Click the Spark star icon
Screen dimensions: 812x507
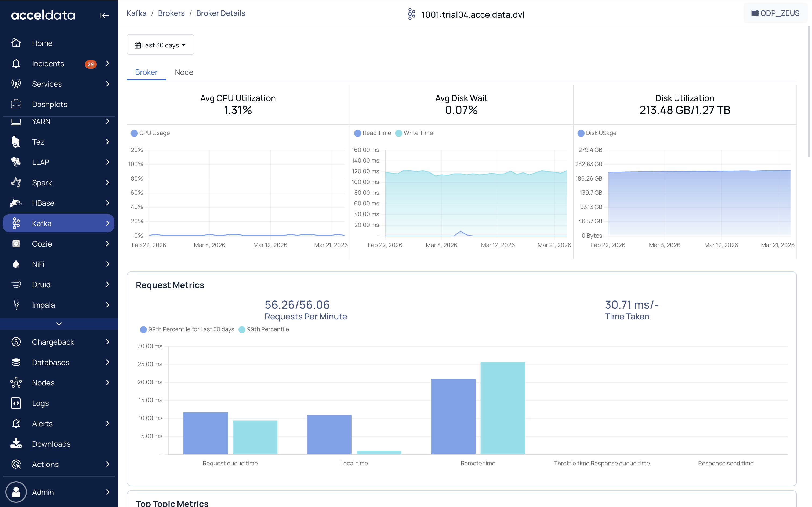[16, 182]
